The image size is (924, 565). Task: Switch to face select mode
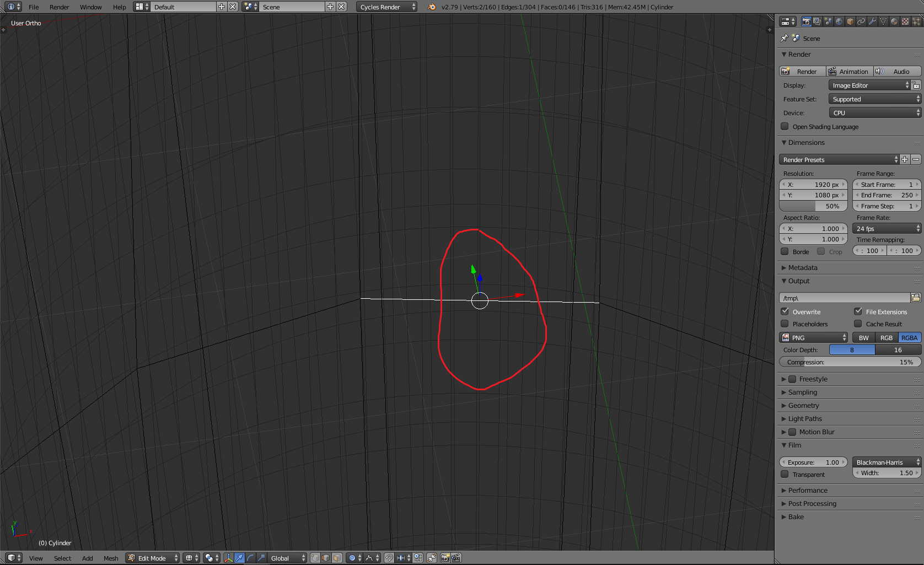click(337, 557)
